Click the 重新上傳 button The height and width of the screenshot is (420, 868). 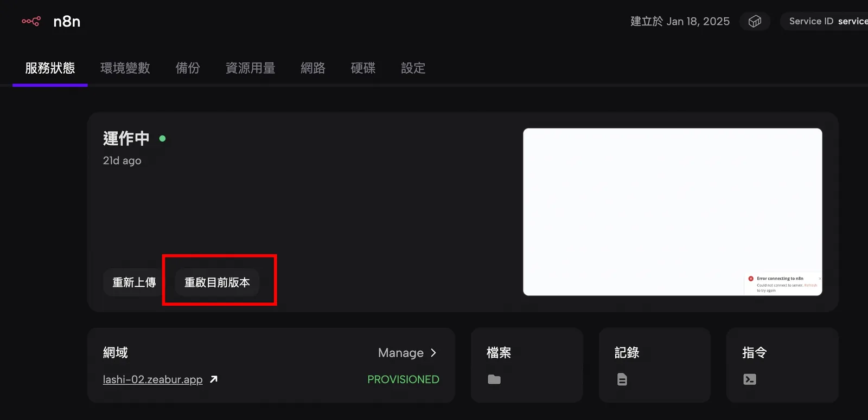(x=134, y=282)
